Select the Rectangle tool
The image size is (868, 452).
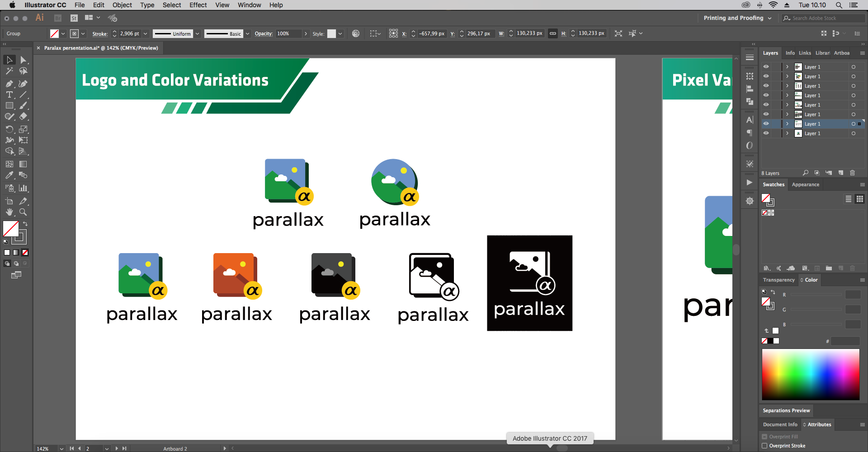point(9,105)
